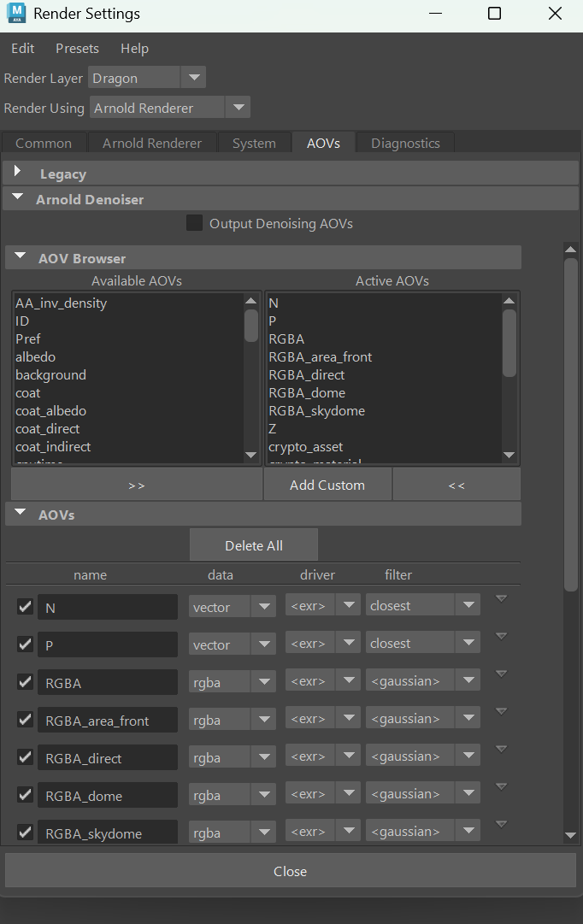Click the RGBA_skydome name input field
Viewport: 583px width, 924px height.
[108, 832]
